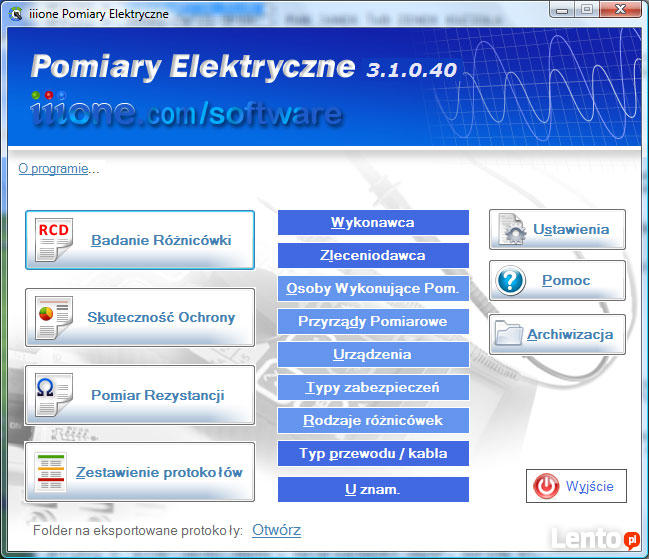Viewport: 649px width, 559px height.
Task: Close the Pomiary Elektryczne window
Action: (x=620, y=10)
